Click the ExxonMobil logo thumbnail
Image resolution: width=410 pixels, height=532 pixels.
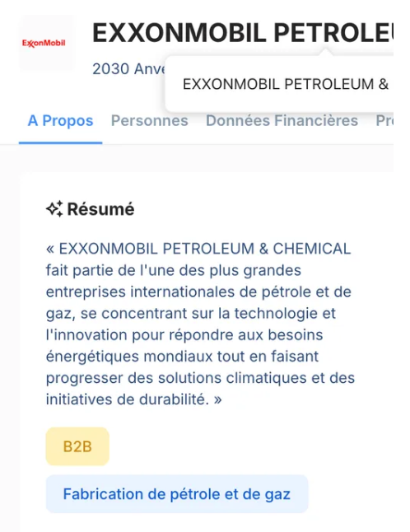point(46,43)
